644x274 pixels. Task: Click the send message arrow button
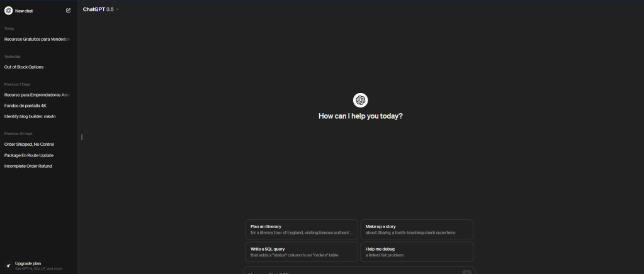466,271
